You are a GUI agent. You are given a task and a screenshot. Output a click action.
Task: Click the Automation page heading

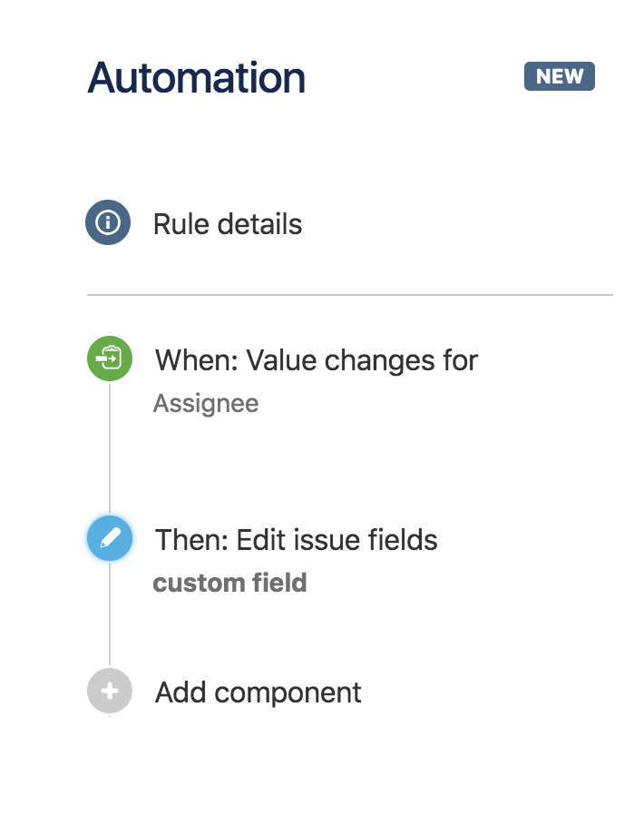coord(197,79)
